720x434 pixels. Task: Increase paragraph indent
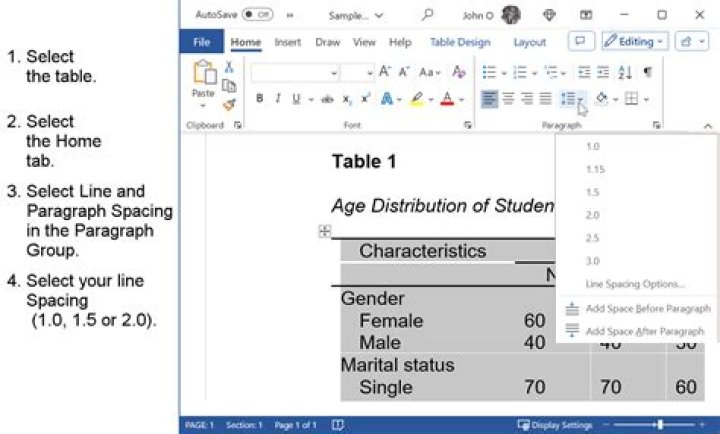point(603,72)
